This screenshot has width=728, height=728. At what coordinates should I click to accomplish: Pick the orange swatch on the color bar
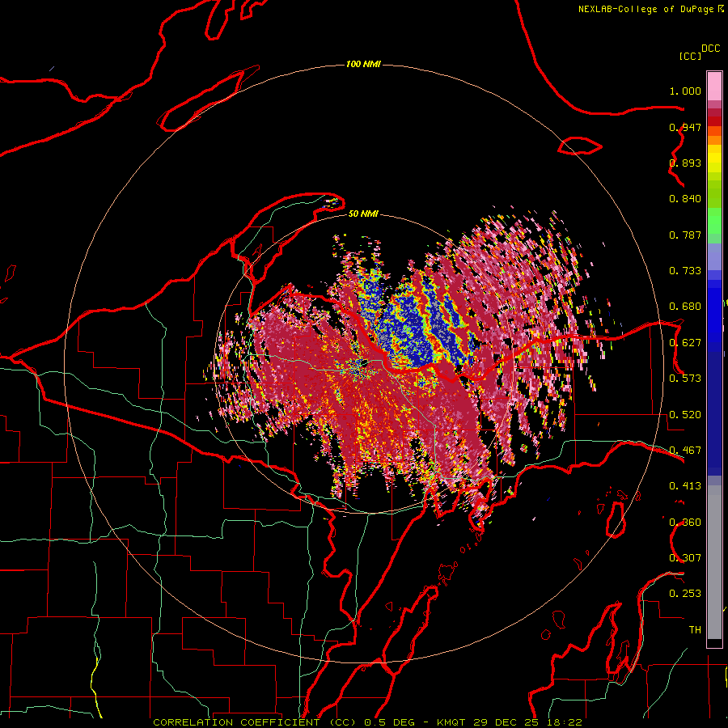click(x=714, y=140)
